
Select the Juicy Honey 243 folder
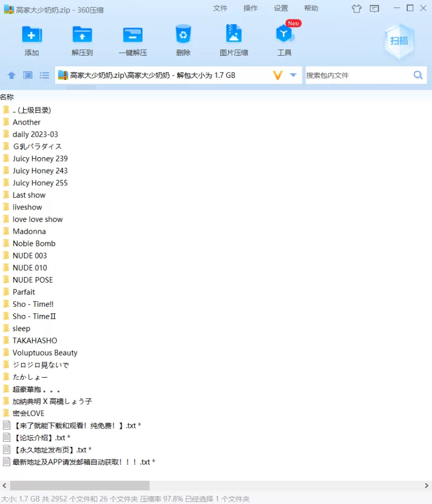(x=40, y=171)
